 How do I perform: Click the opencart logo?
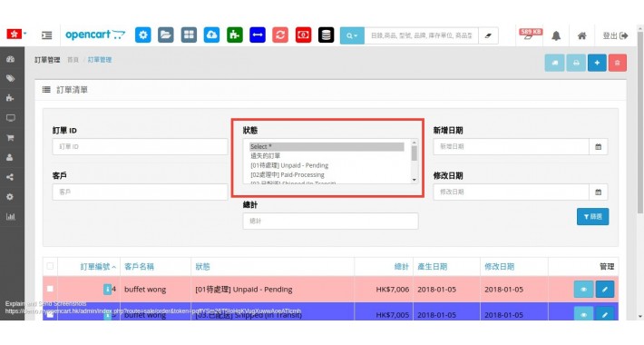click(95, 34)
